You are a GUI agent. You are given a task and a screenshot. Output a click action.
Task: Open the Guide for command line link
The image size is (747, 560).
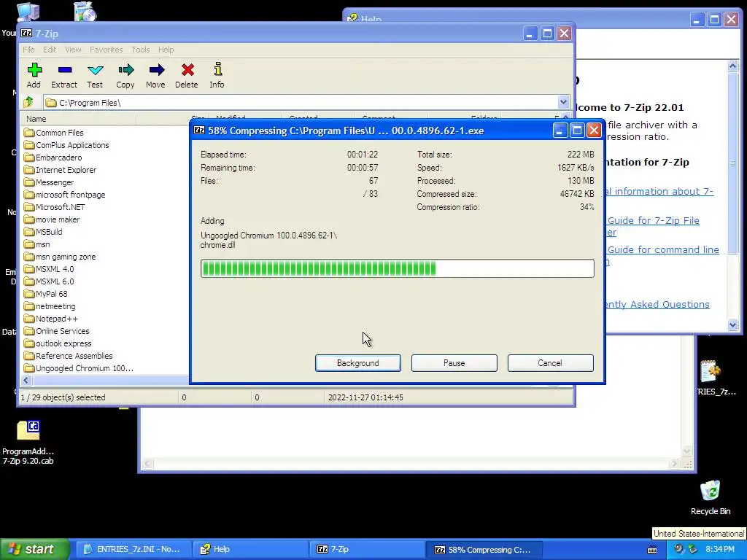click(x=663, y=249)
